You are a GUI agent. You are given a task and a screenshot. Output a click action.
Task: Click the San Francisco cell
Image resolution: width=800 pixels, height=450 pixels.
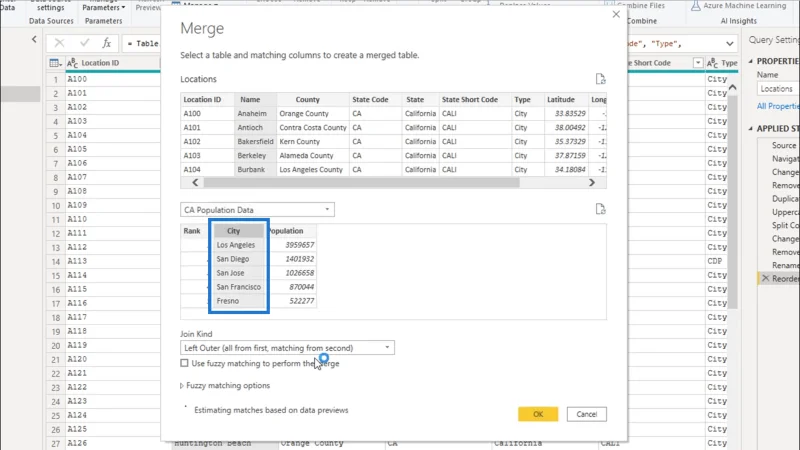pos(239,287)
